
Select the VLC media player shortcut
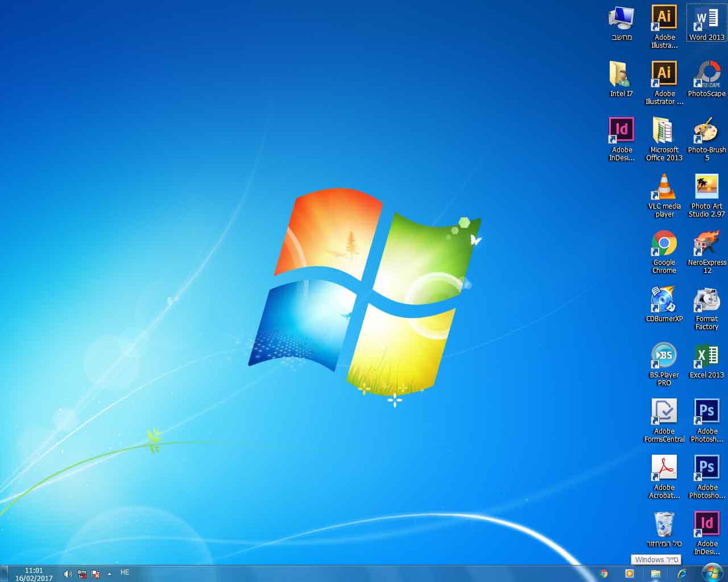click(664, 196)
